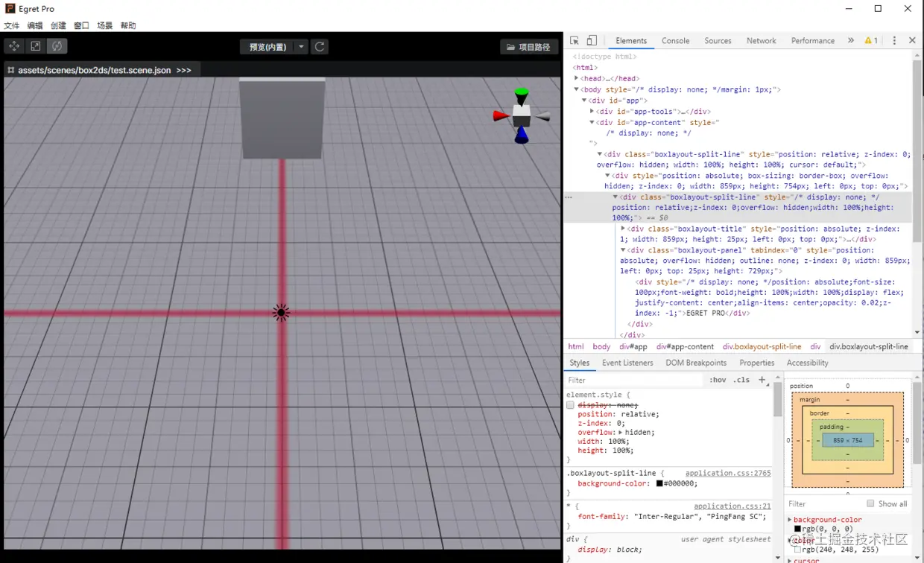Select the gray cube in scene
This screenshot has height=563, width=924.
click(x=282, y=118)
